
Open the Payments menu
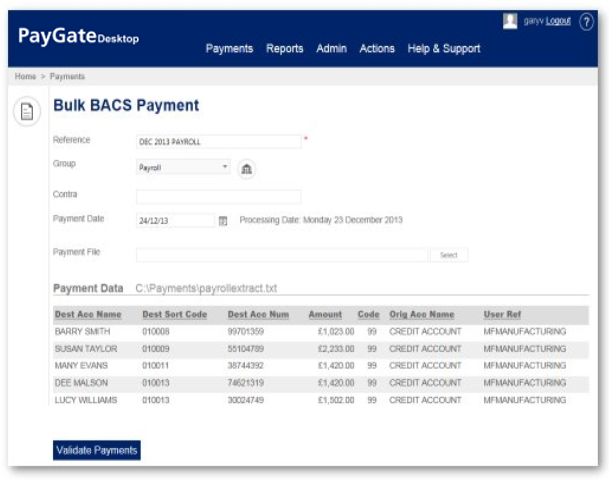tap(229, 49)
